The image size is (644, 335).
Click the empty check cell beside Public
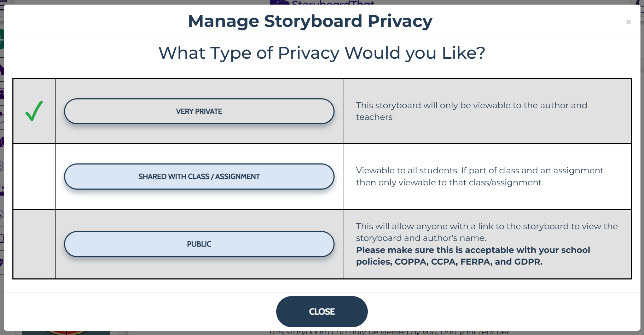pyautogui.click(x=34, y=244)
